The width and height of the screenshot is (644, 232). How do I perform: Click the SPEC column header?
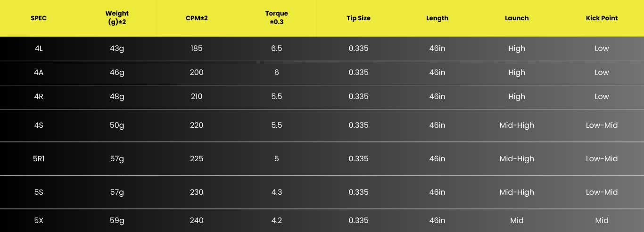[x=39, y=18]
